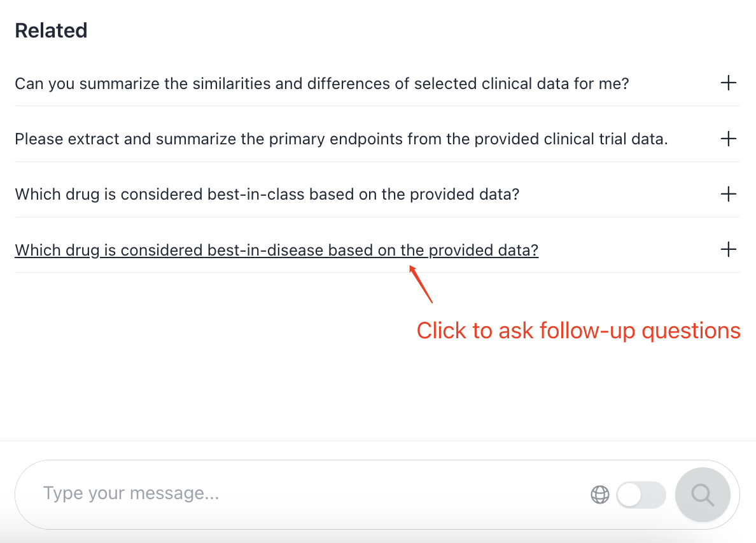
Task: Ask the similarities and differences summary question
Action: pos(321,84)
